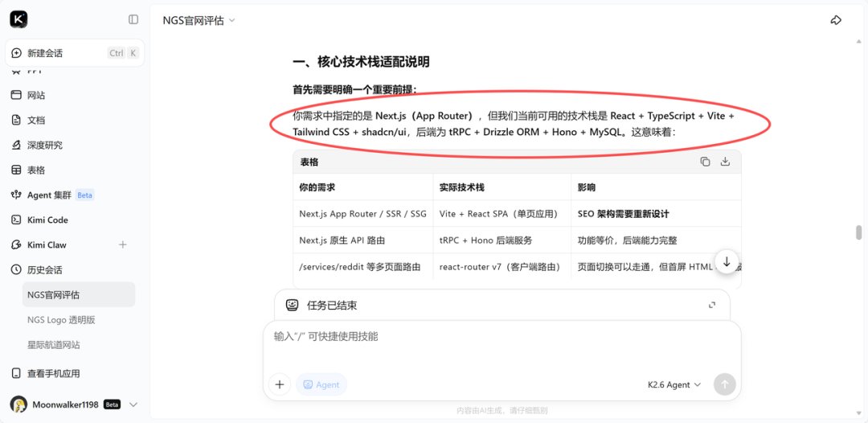Open the Kimi Code terminal icon

point(16,220)
